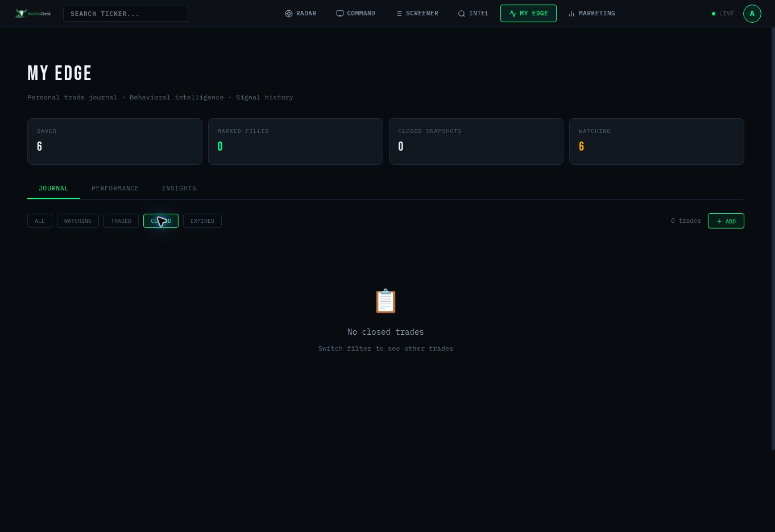The width and height of the screenshot is (775, 532).
Task: Click the My Edge pulse icon
Action: click(513, 14)
